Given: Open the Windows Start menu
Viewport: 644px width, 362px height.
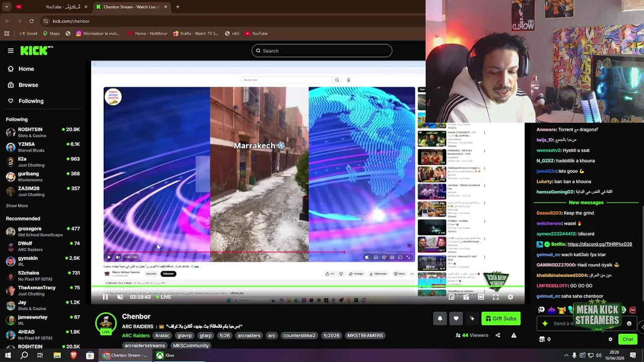Looking at the screenshot, I should point(8,355).
